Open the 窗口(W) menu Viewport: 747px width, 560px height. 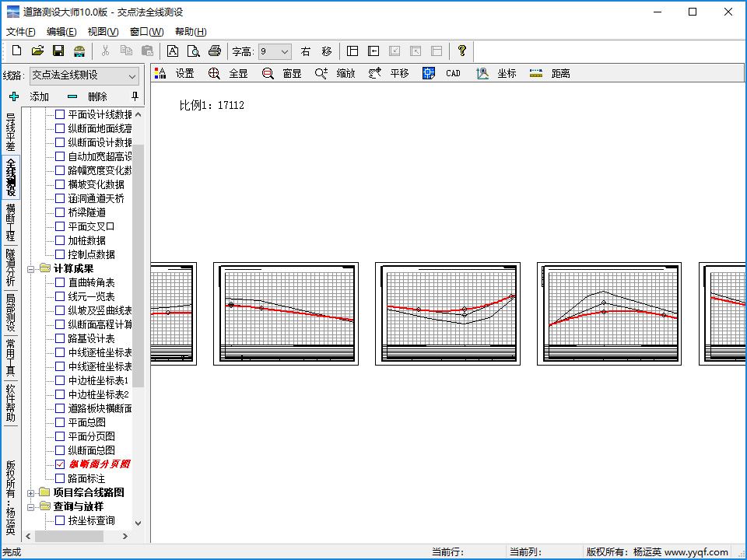tap(147, 31)
